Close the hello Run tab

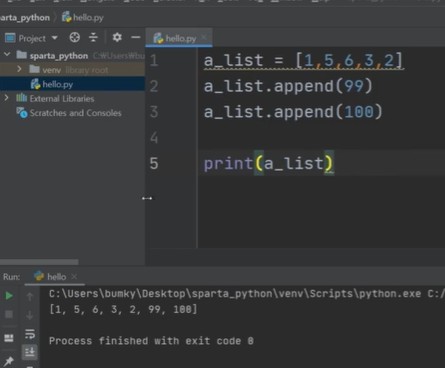tap(74, 276)
